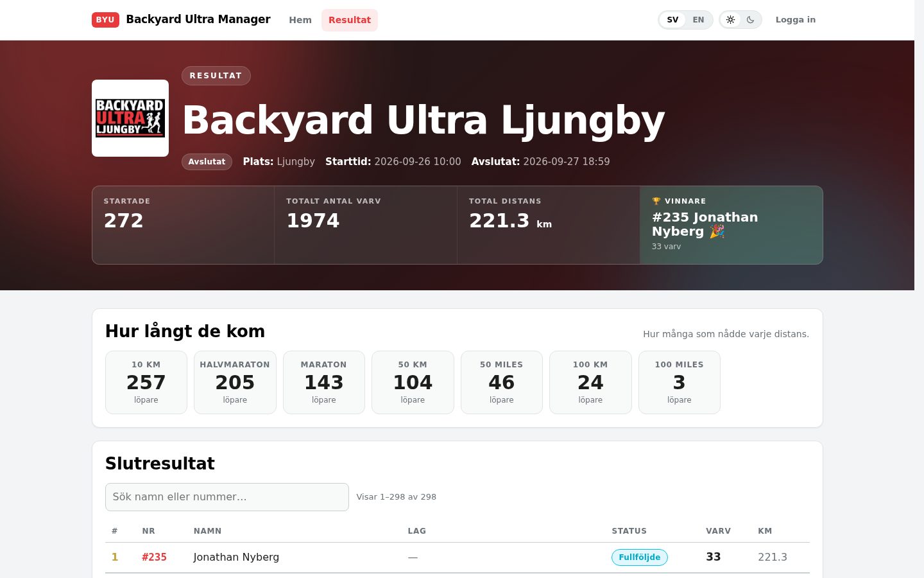Click the red BYU logo badge
924x578 pixels.
(x=105, y=20)
